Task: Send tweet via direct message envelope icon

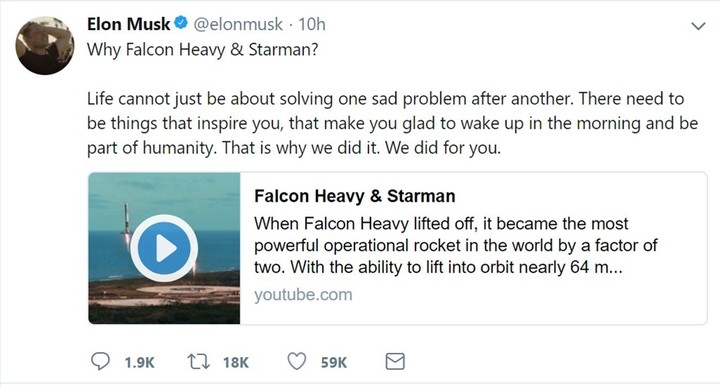Action: [x=395, y=362]
